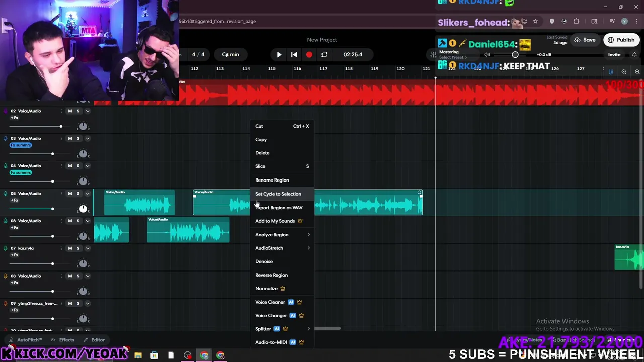This screenshot has width=644, height=362.
Task: Solo track 08 Voice/Audio
Action: coord(78,276)
